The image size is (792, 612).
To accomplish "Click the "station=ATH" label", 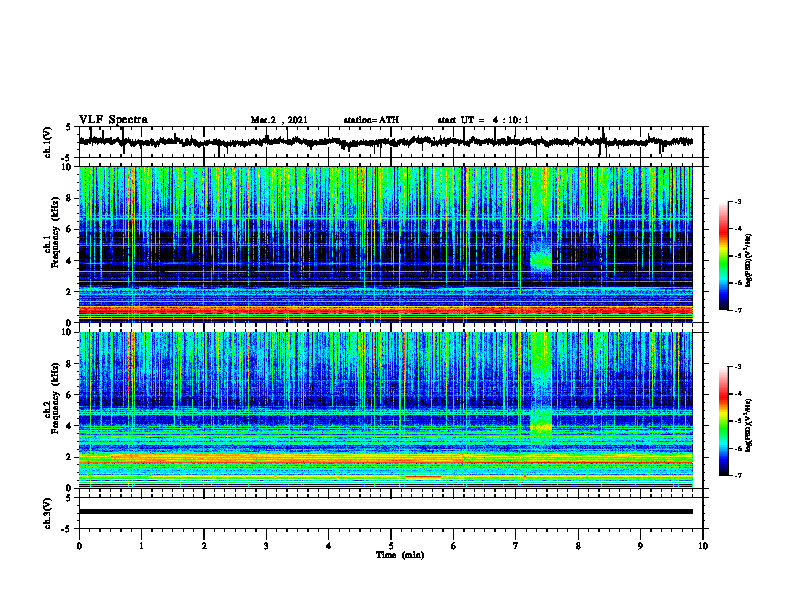I will coord(371,120).
